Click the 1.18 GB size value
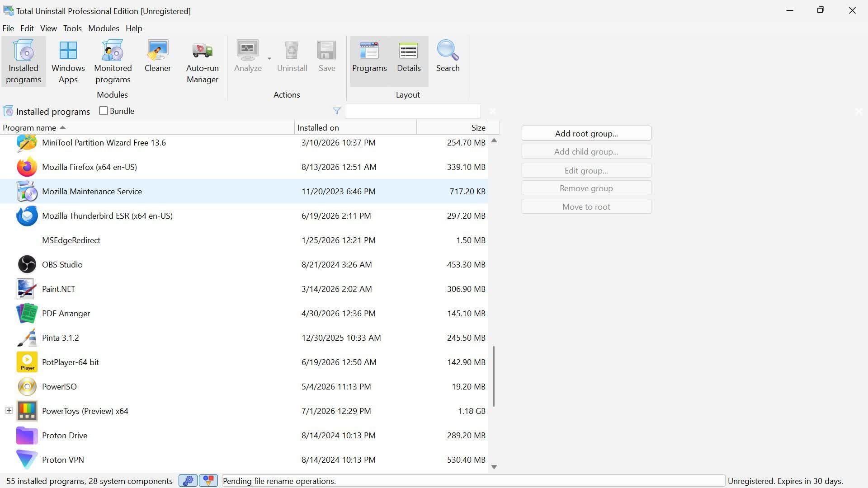This screenshot has height=488, width=868. pyautogui.click(x=472, y=411)
